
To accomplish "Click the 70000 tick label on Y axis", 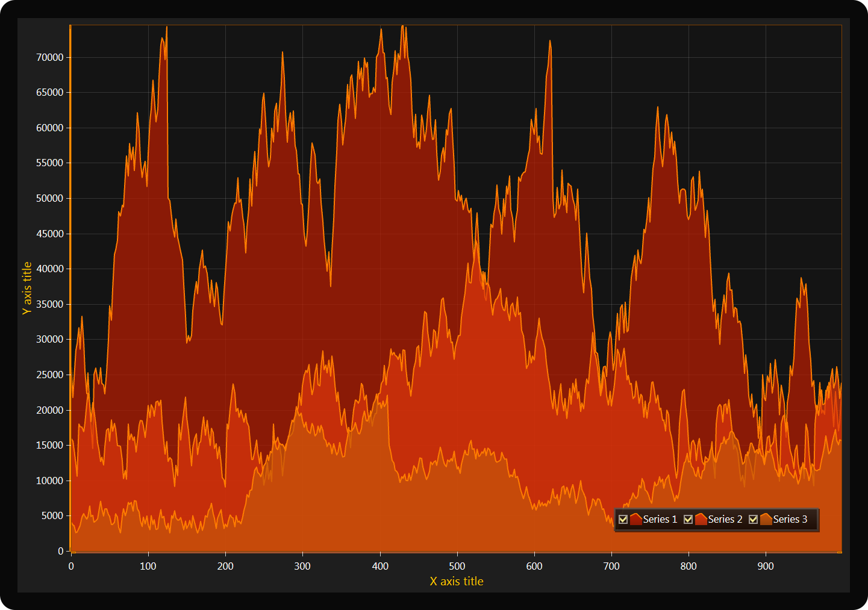I will pyautogui.click(x=49, y=57).
